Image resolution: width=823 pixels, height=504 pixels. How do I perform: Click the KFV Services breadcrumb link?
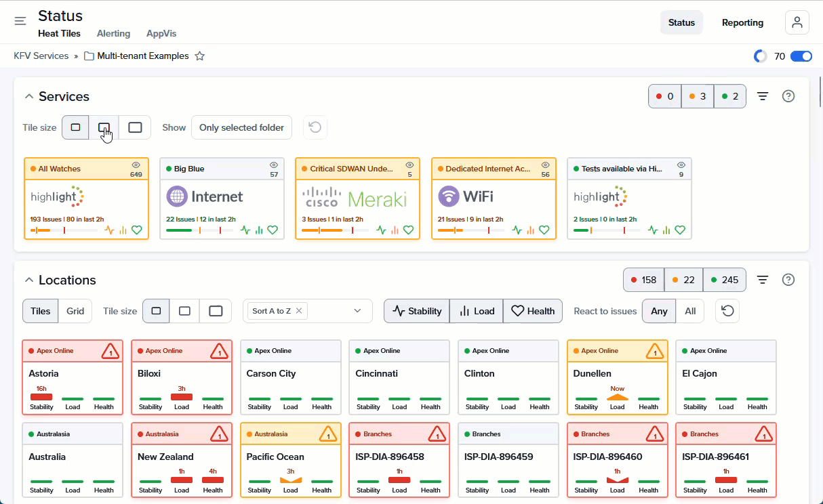(41, 56)
